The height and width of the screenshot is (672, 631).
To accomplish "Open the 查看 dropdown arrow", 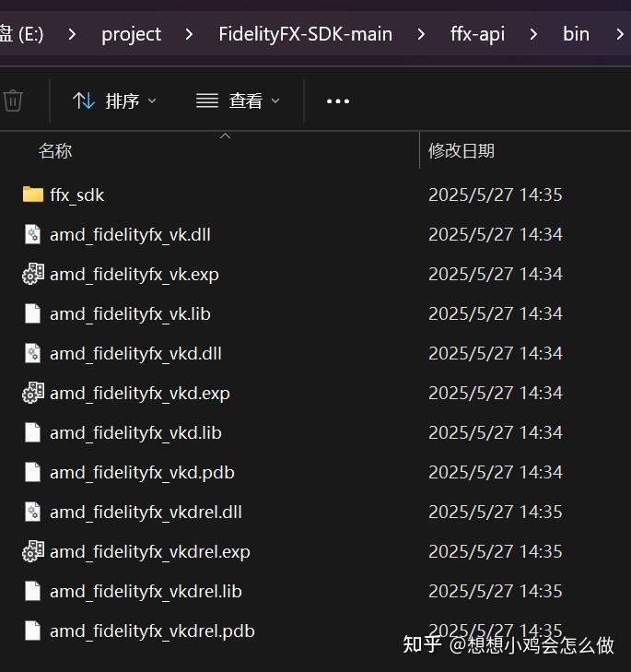I will 275,101.
